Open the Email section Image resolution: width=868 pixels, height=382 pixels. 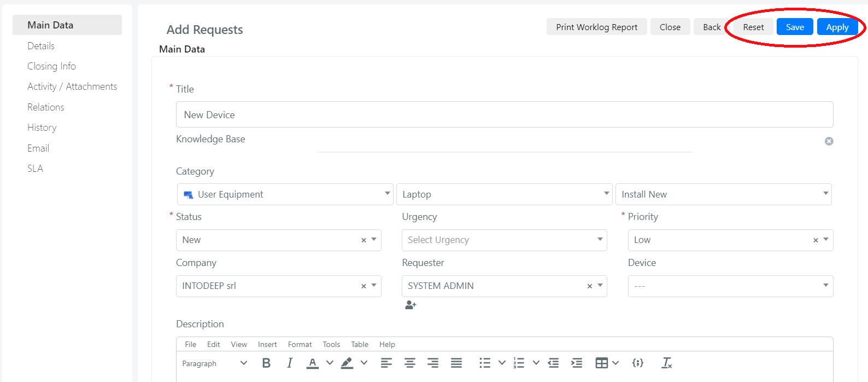pos(38,148)
